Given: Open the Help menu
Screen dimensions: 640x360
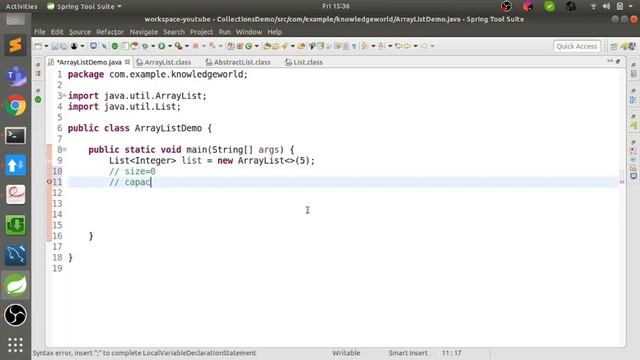Looking at the screenshot, I should 275,32.
